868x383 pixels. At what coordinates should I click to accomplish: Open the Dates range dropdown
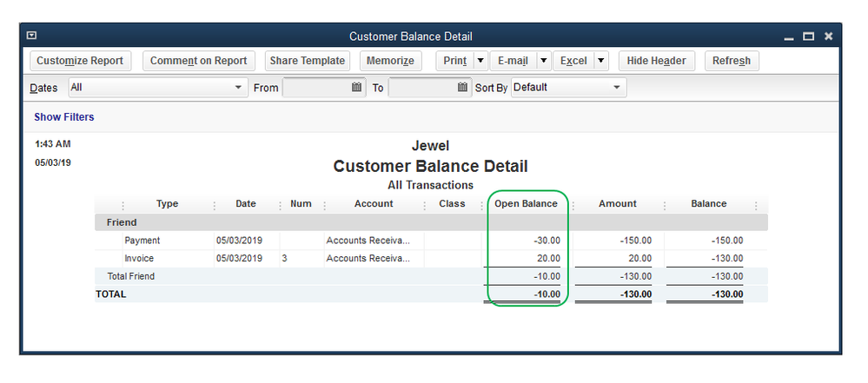click(x=240, y=88)
